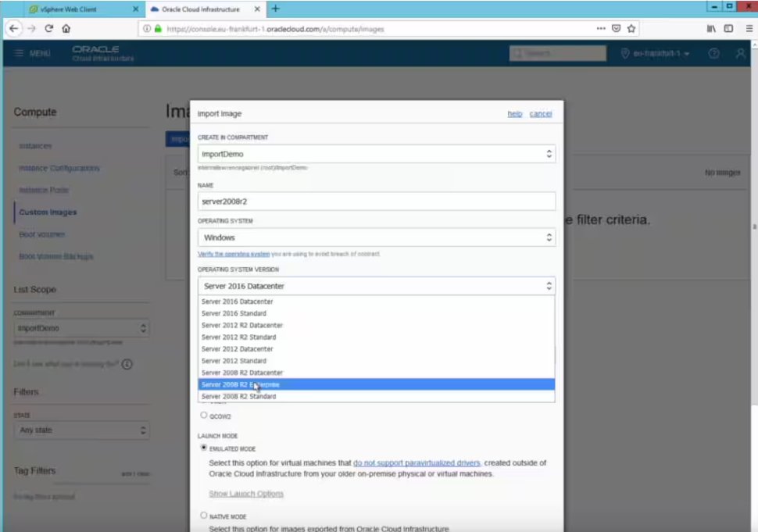Click the page vertical scrollbar
The image size is (758, 532).
coord(754,227)
